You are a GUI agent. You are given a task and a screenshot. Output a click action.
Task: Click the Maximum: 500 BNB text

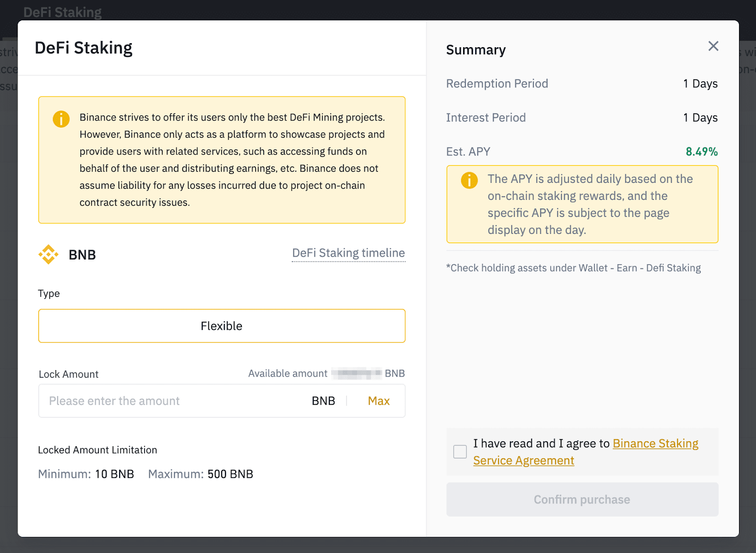201,474
